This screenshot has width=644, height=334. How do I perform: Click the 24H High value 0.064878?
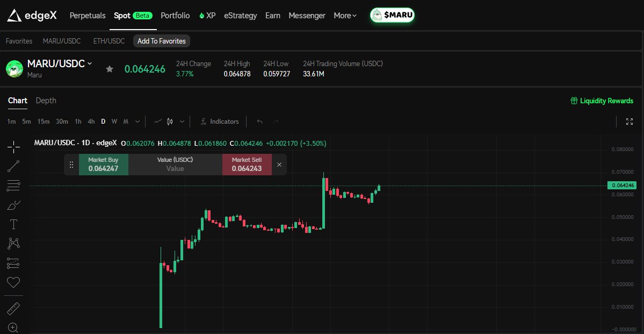[x=237, y=74]
